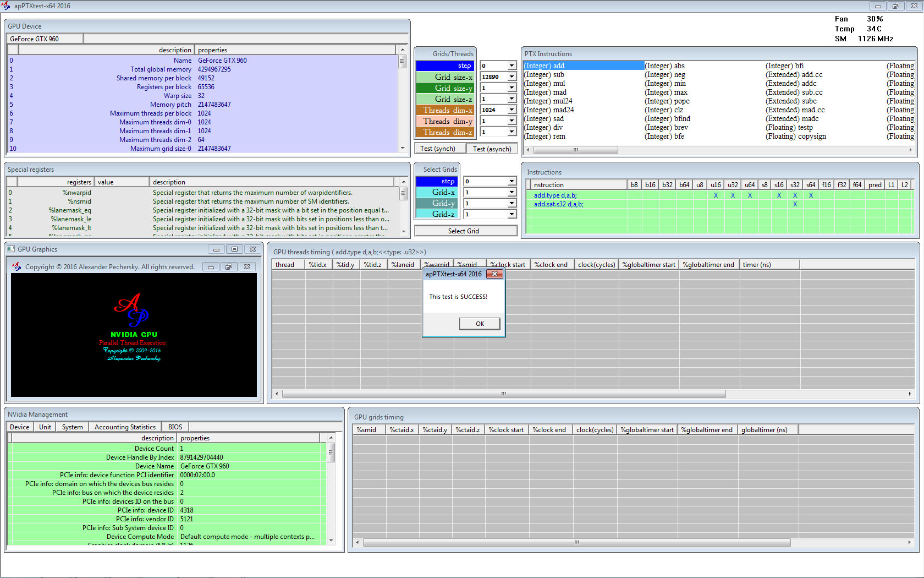The image size is (924, 578).
Task: Open the Grids/Threads step dropdown
Action: [x=512, y=66]
